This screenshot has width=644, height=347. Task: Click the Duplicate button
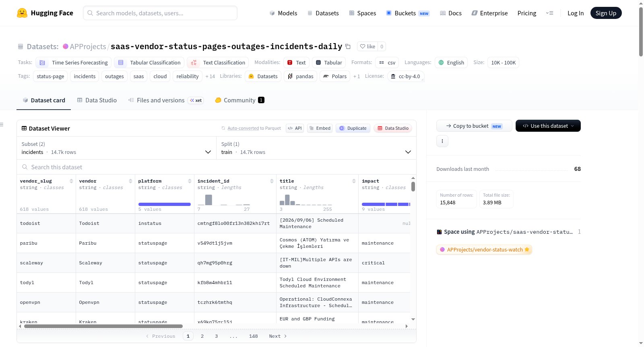(x=353, y=128)
